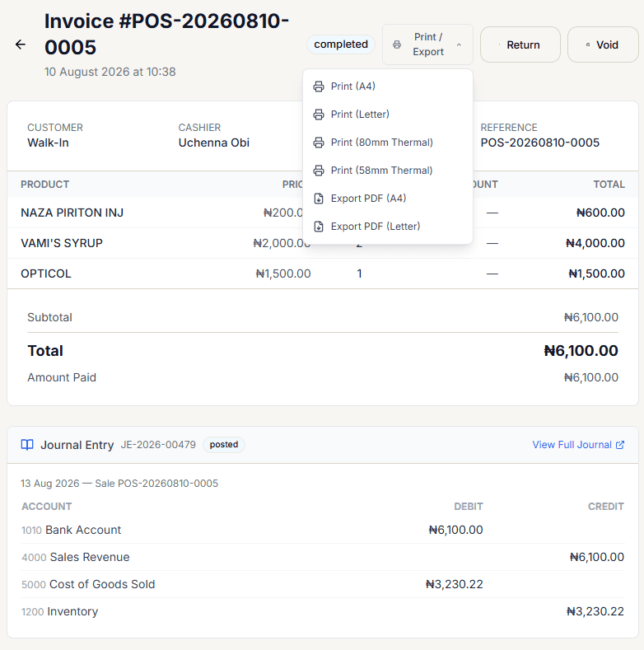644x650 pixels.
Task: Click the Return button
Action: pos(520,44)
